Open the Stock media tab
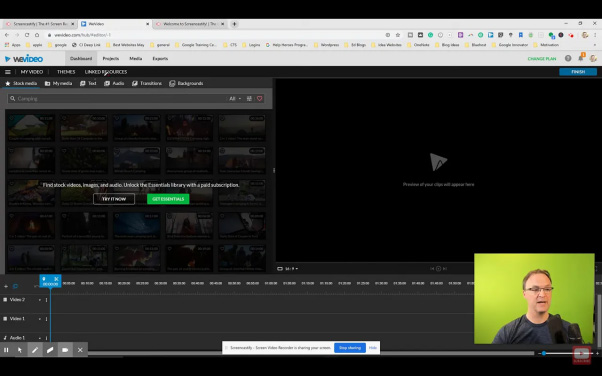This screenshot has width=602, height=377. (21, 83)
